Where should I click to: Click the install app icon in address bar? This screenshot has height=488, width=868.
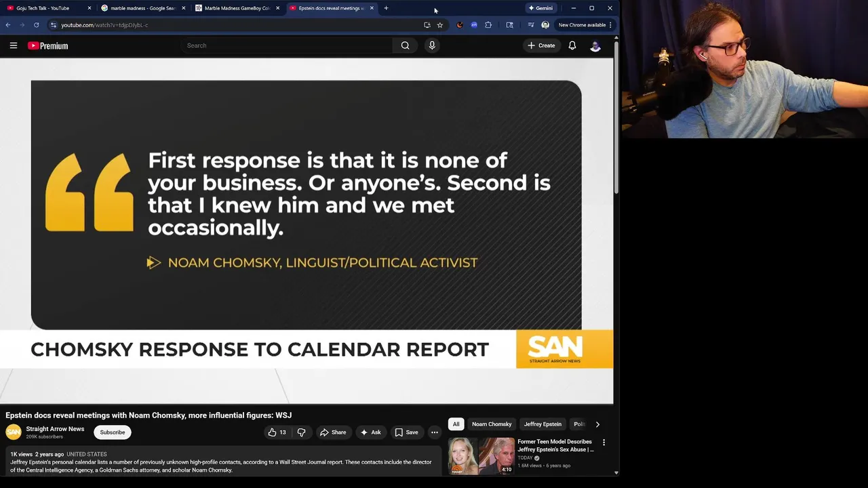click(x=427, y=25)
